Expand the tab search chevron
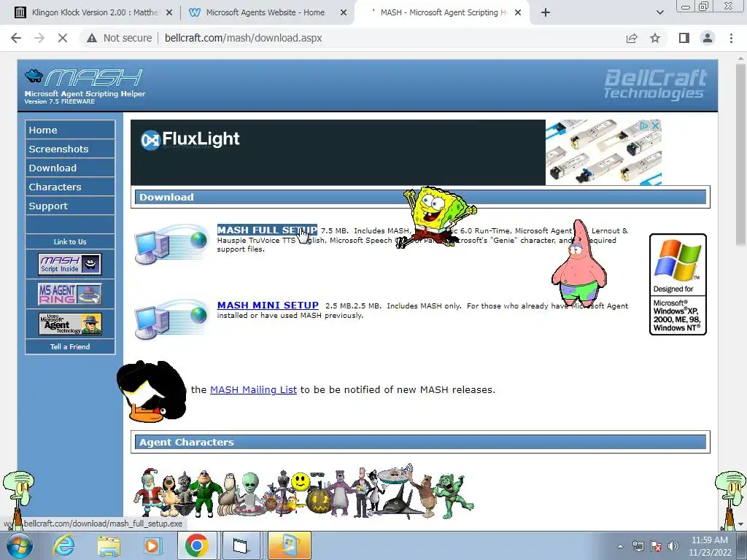 [659, 13]
